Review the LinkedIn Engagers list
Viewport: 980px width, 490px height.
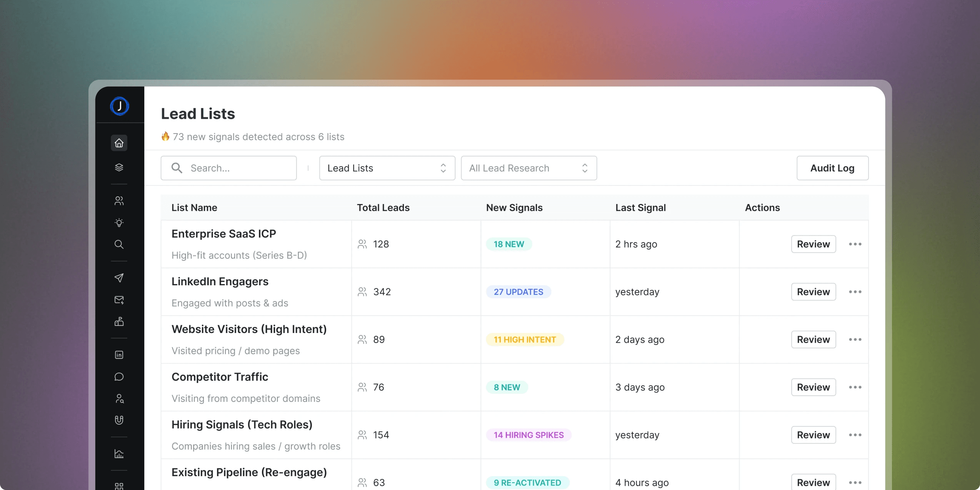tap(813, 292)
